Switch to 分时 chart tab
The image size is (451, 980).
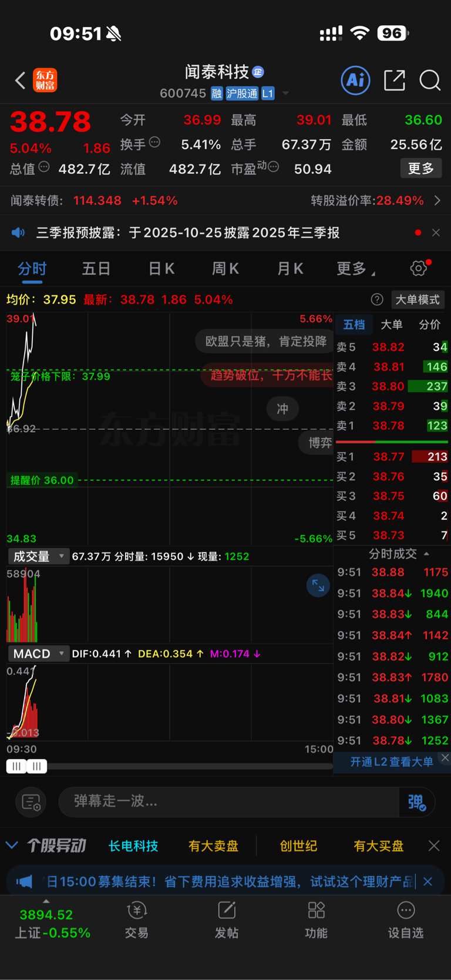32,269
